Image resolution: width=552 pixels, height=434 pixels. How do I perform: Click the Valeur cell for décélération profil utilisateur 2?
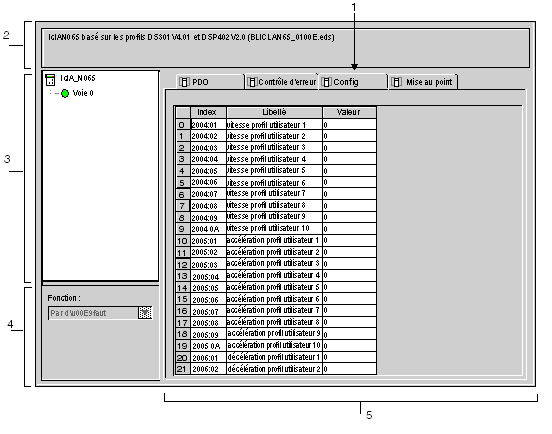point(349,369)
